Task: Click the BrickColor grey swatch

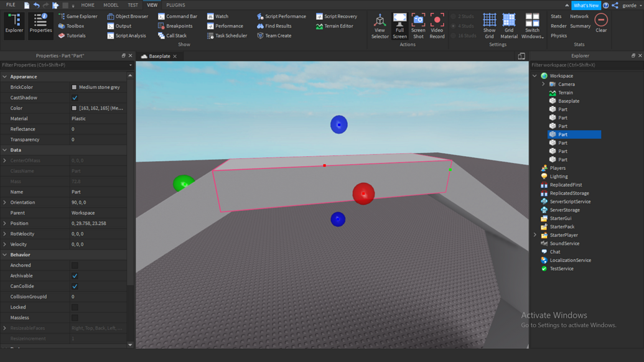Action: [74, 88]
